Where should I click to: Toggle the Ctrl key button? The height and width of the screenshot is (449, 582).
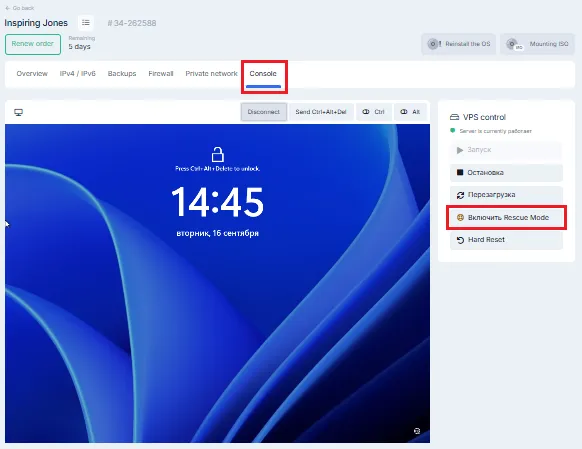coord(374,112)
